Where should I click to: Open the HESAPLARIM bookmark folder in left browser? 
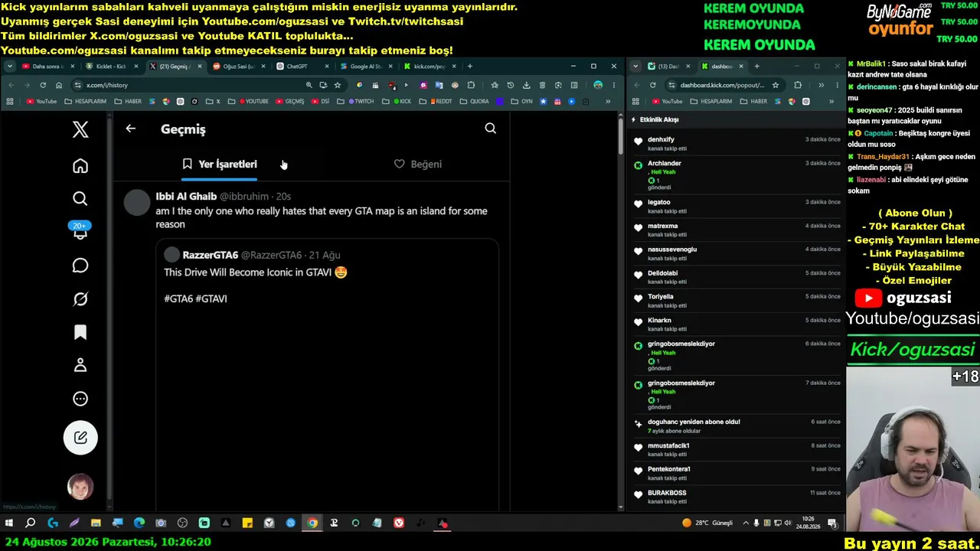(85, 101)
